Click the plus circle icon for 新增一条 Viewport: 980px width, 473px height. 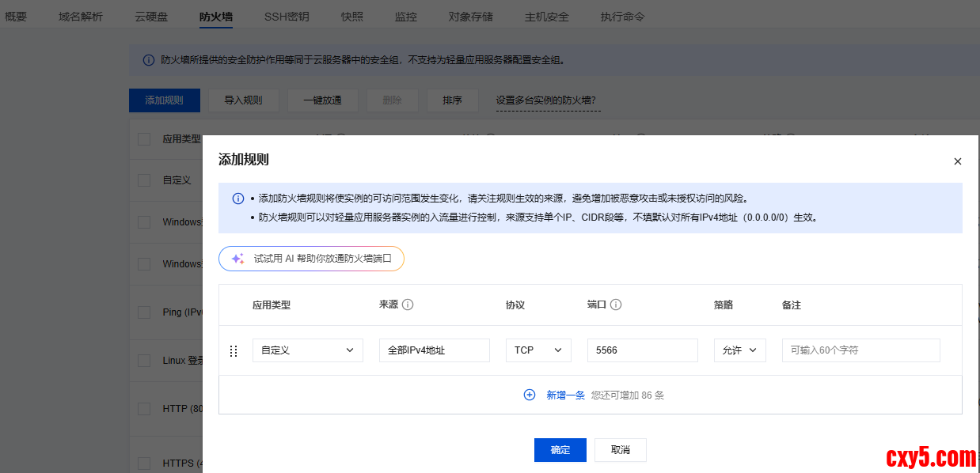[x=530, y=395]
